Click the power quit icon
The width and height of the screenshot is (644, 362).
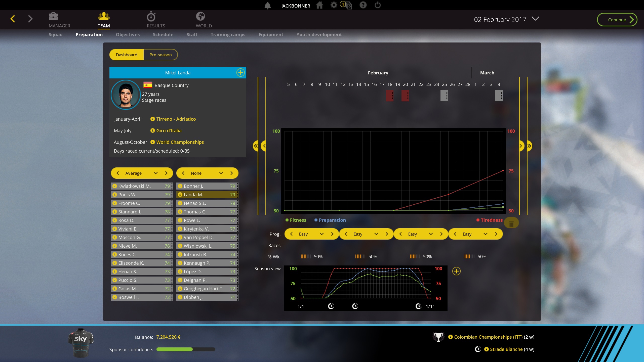(x=378, y=5)
